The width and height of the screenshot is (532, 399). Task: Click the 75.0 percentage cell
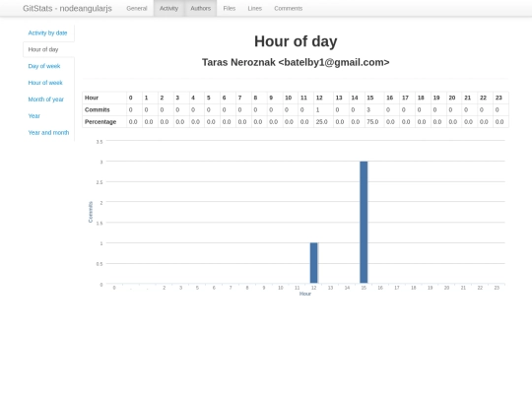click(374, 122)
